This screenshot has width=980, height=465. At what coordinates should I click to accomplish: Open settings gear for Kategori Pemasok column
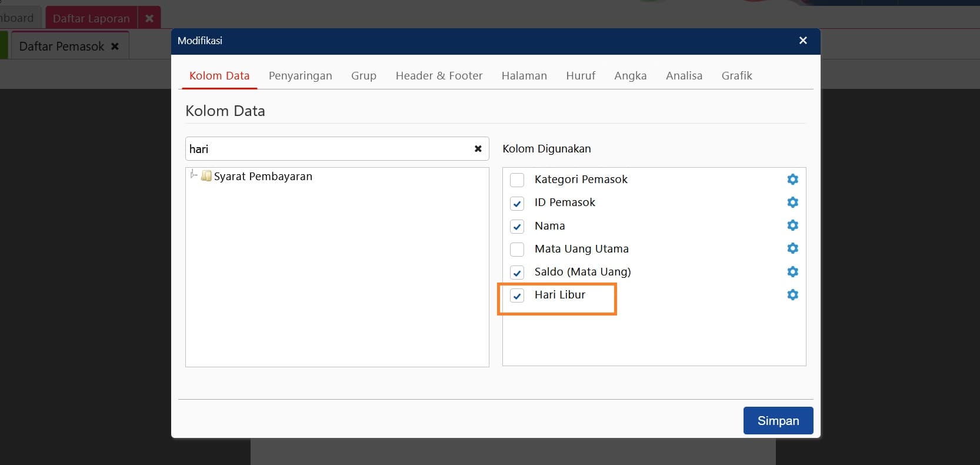tap(792, 180)
